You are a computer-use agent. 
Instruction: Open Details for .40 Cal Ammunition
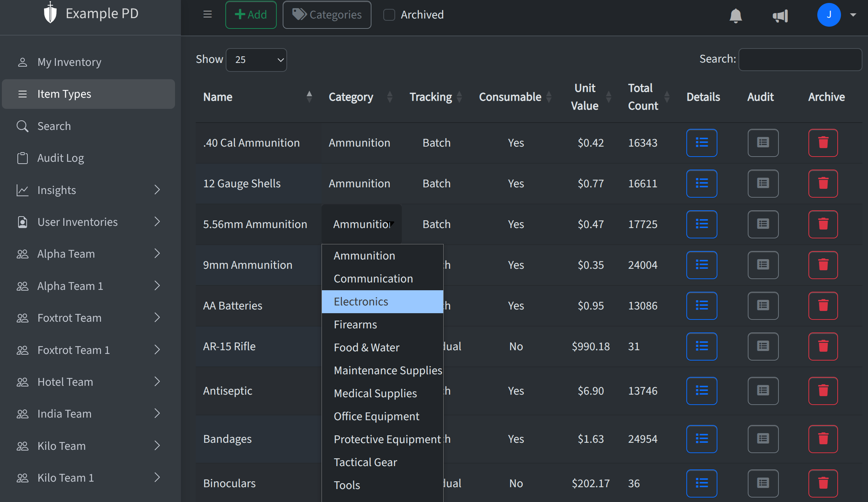[702, 143]
